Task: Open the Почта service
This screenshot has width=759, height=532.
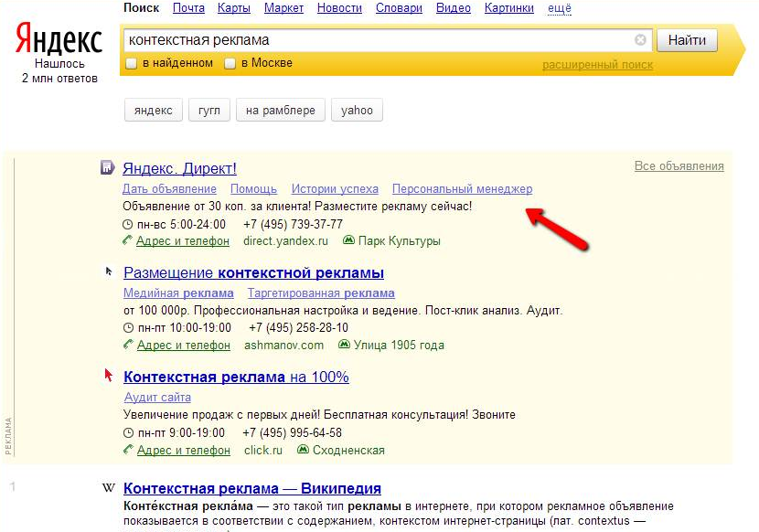Action: click(188, 8)
